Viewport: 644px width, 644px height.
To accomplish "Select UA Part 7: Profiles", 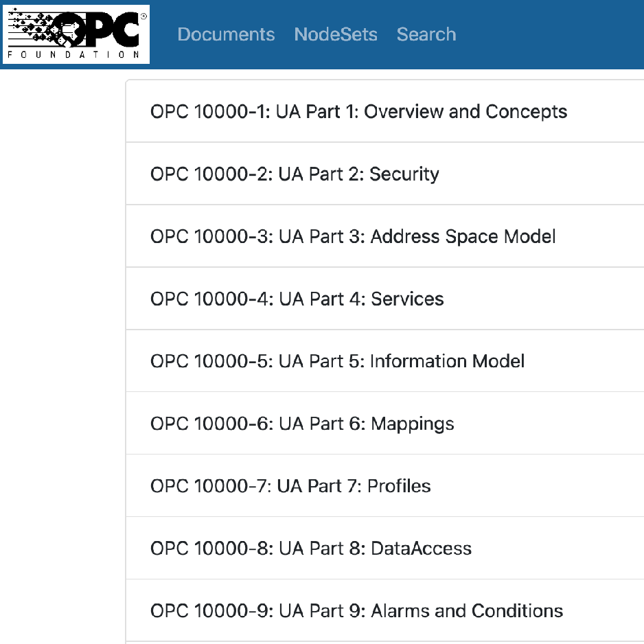I will coord(290,487).
